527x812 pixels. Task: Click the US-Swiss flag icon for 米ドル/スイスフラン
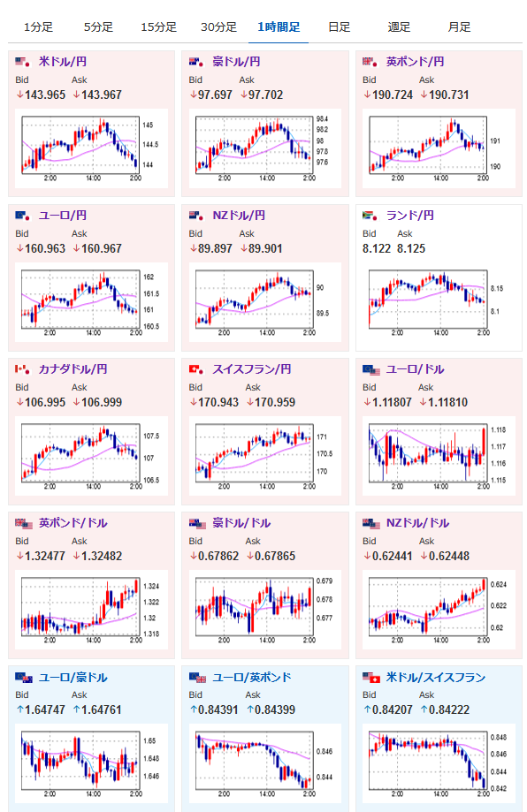[370, 678]
